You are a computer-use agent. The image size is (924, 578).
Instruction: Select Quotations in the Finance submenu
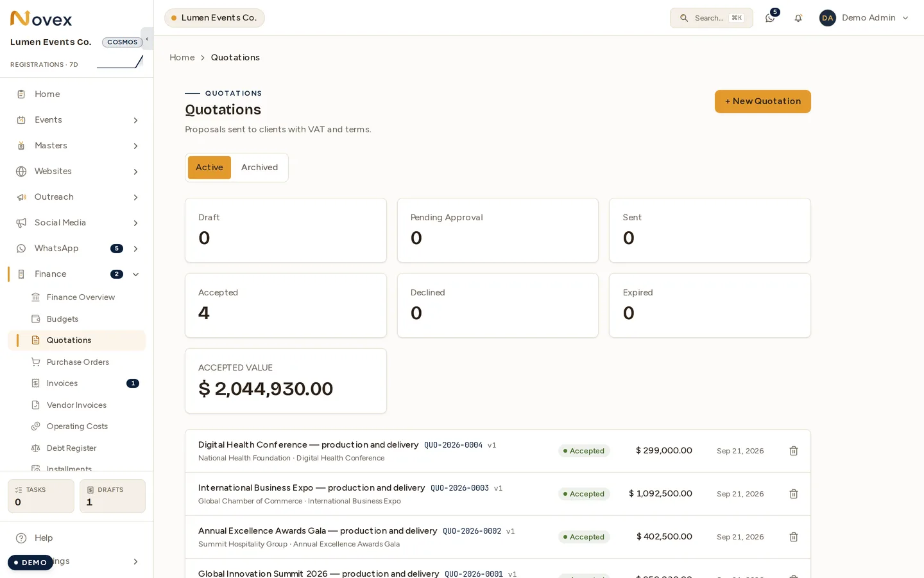tap(76, 340)
